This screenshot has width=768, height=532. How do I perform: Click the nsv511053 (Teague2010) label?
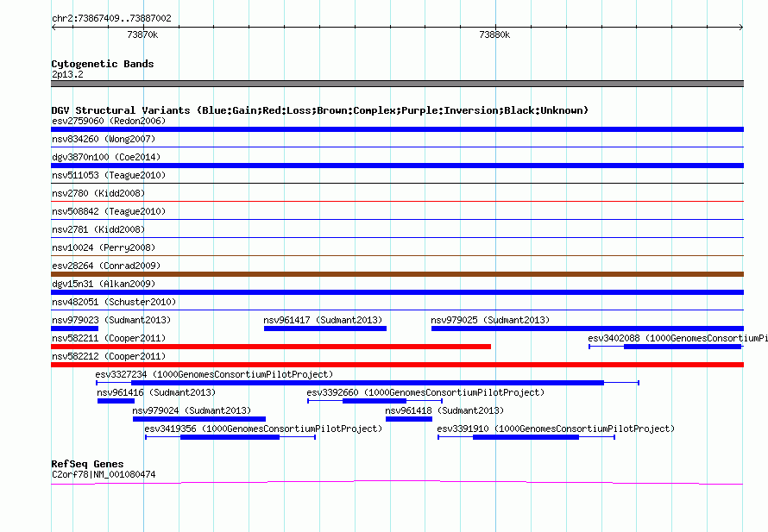(x=109, y=175)
